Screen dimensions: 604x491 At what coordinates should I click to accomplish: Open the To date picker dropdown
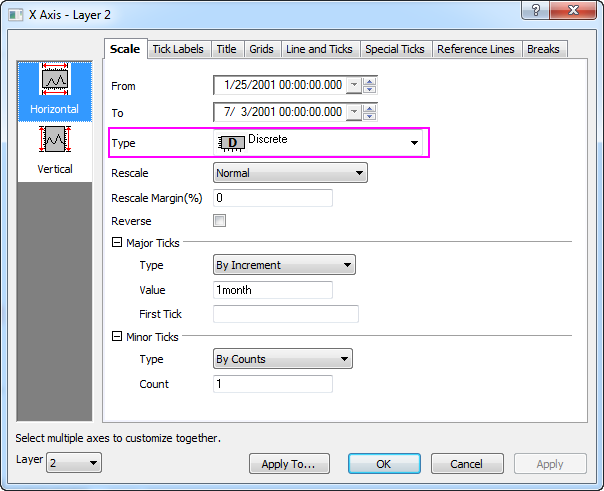(352, 112)
